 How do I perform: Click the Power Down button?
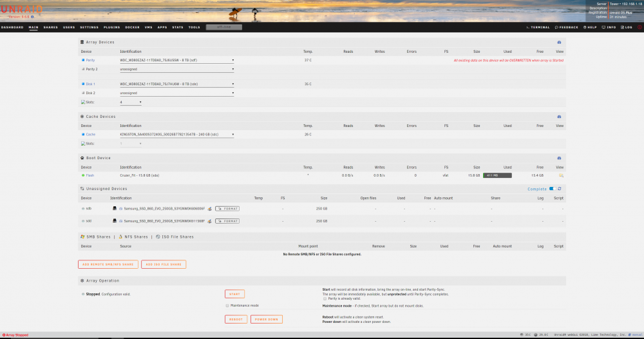[267, 319]
